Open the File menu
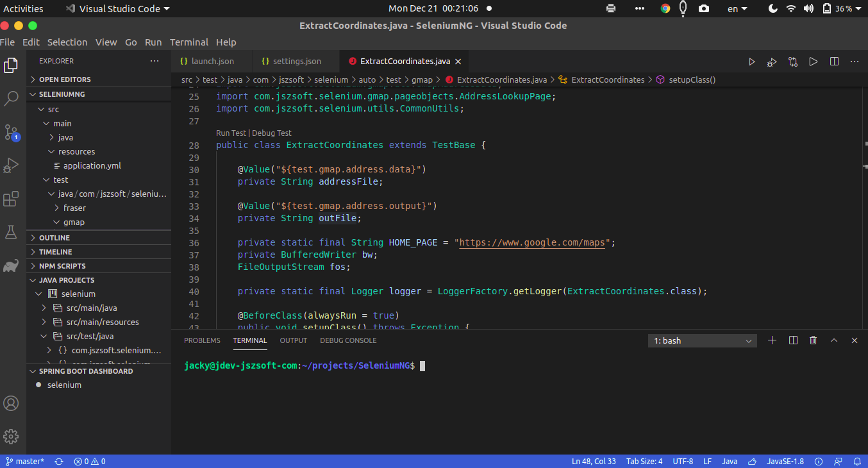The width and height of the screenshot is (868, 468). tap(8, 42)
